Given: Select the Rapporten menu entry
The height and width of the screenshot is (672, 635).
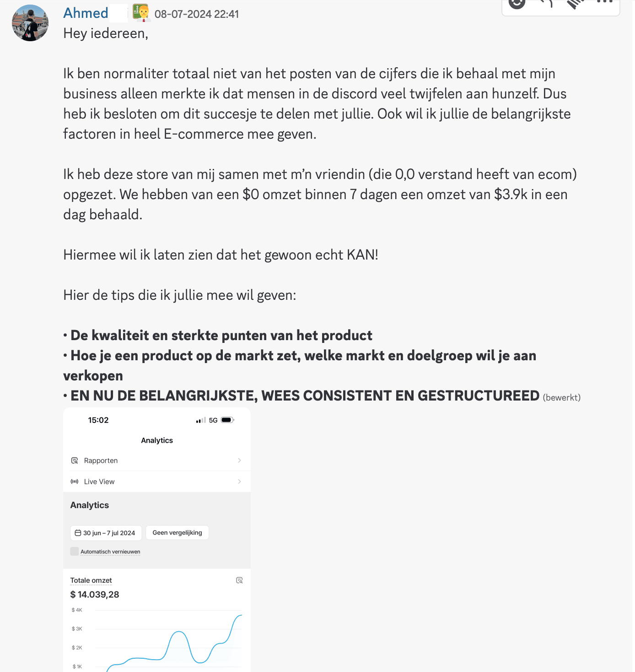Looking at the screenshot, I should (x=101, y=461).
